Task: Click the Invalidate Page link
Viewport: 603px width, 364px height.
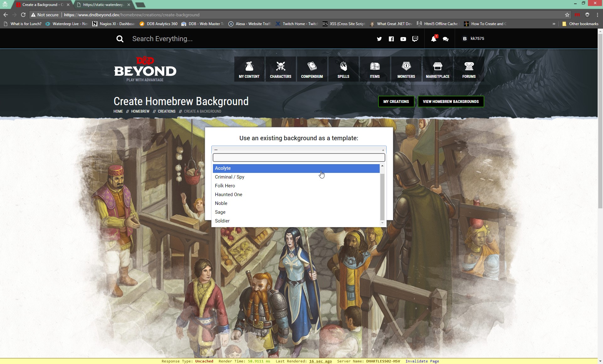Action: [422, 361]
